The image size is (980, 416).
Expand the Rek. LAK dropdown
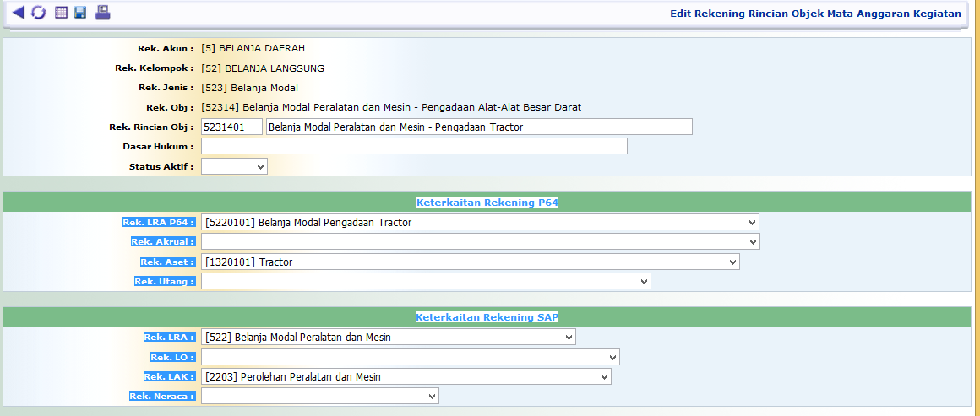coord(406,377)
